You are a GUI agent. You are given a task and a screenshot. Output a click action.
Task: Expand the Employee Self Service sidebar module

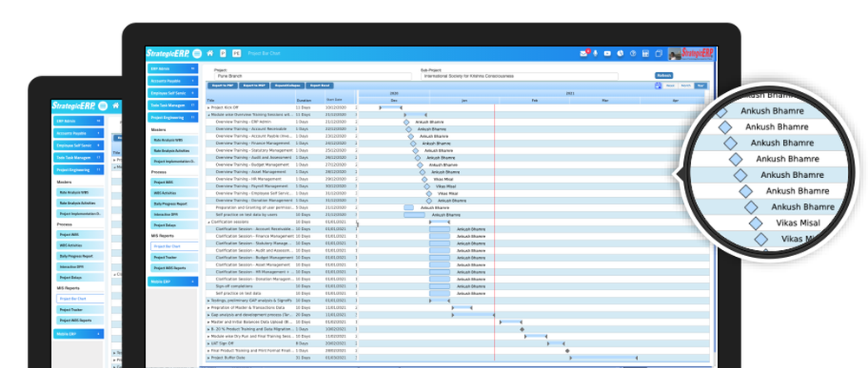click(x=173, y=93)
